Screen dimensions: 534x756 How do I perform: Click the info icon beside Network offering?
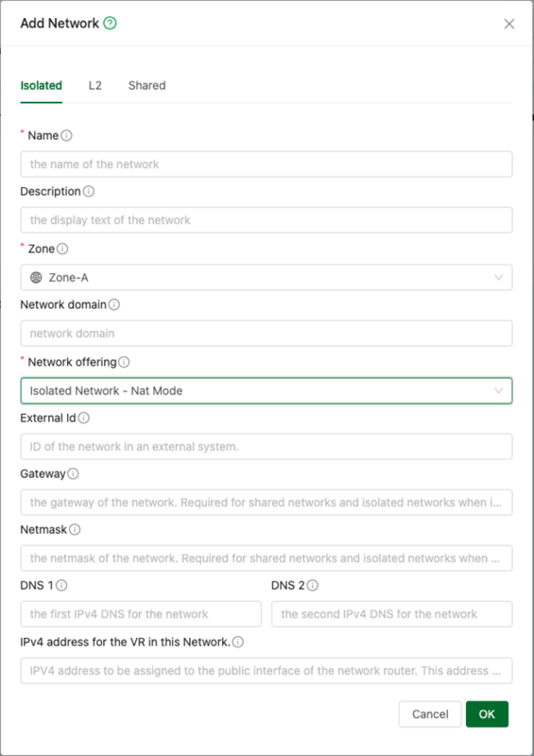tap(124, 362)
